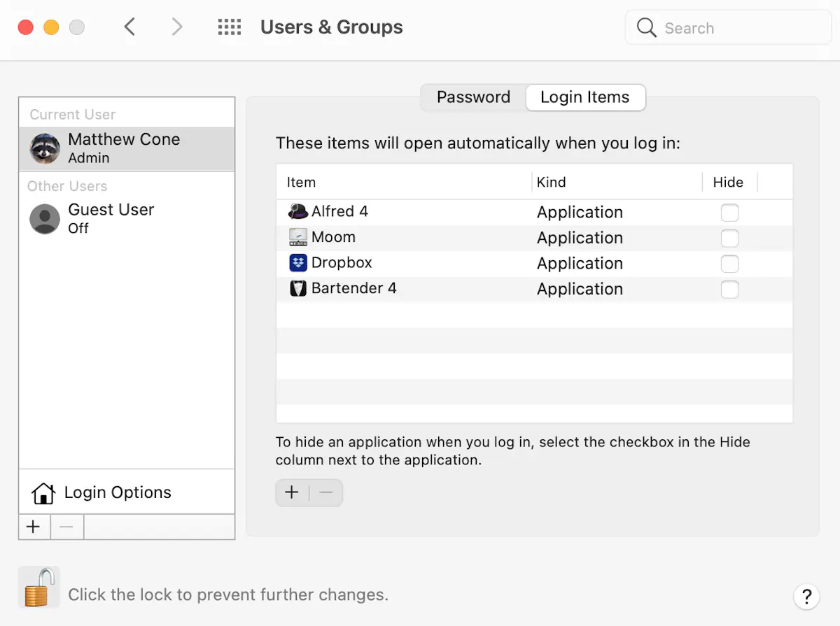The width and height of the screenshot is (840, 626).
Task: Click the Moom application icon
Action: pyautogui.click(x=298, y=237)
